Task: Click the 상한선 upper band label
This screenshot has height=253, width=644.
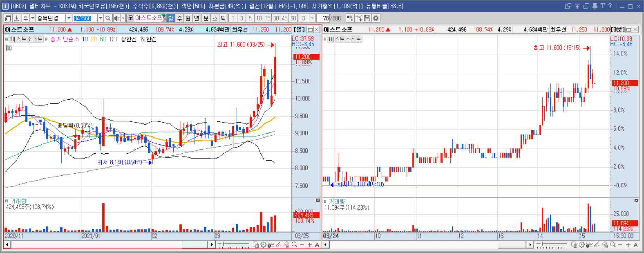Action: [x=128, y=39]
